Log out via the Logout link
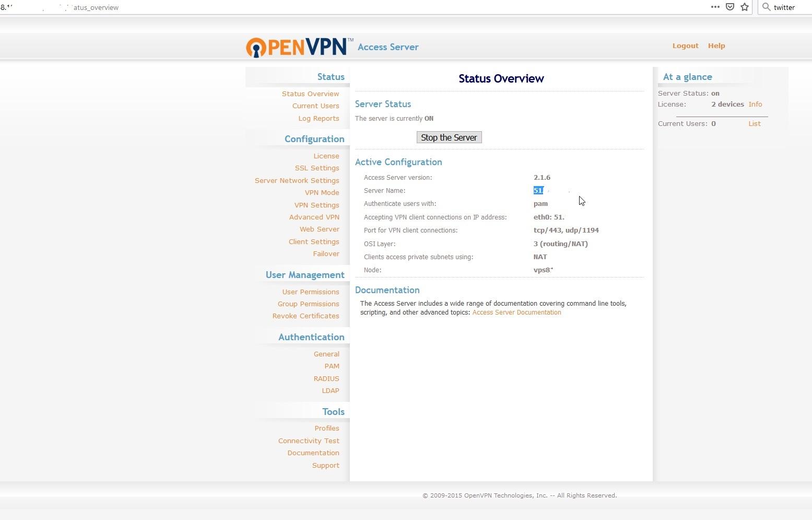Viewport: 812px width, 520px height. coord(685,45)
